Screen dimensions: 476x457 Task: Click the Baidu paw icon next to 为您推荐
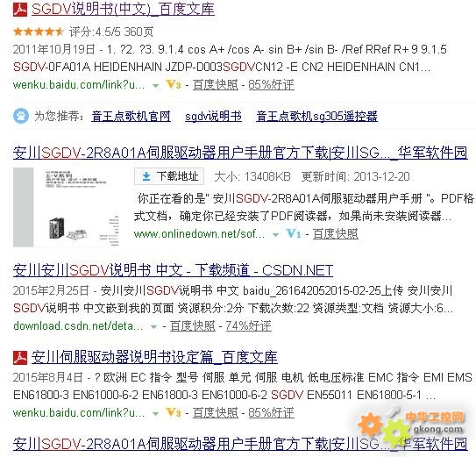(21, 116)
